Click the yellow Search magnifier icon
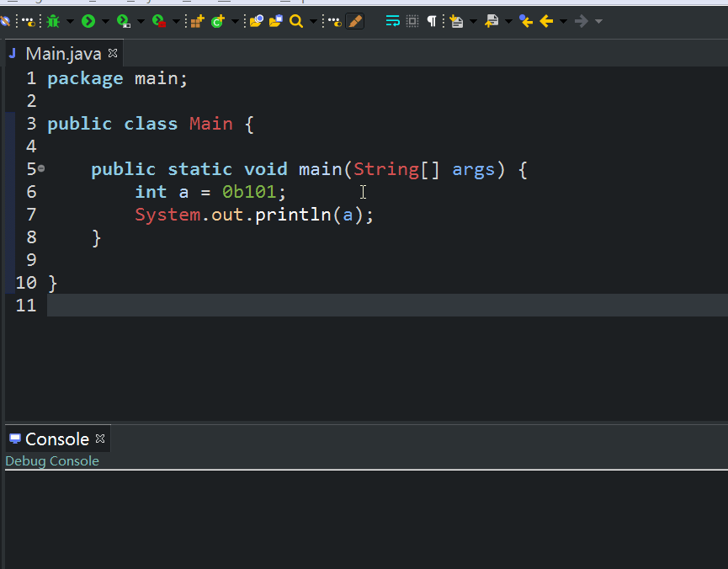The image size is (728, 569). tap(296, 21)
